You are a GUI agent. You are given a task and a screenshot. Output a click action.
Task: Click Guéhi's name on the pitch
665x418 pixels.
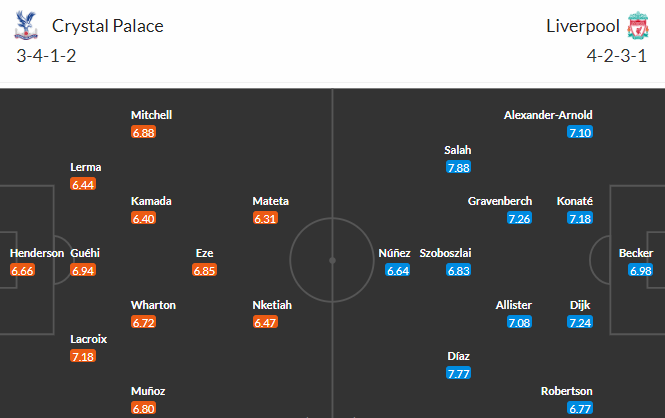click(x=85, y=253)
